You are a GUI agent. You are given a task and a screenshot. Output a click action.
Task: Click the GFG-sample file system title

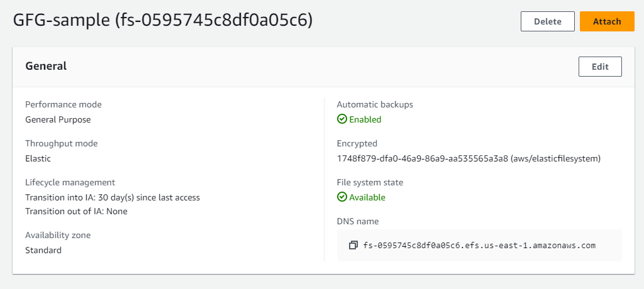(163, 21)
